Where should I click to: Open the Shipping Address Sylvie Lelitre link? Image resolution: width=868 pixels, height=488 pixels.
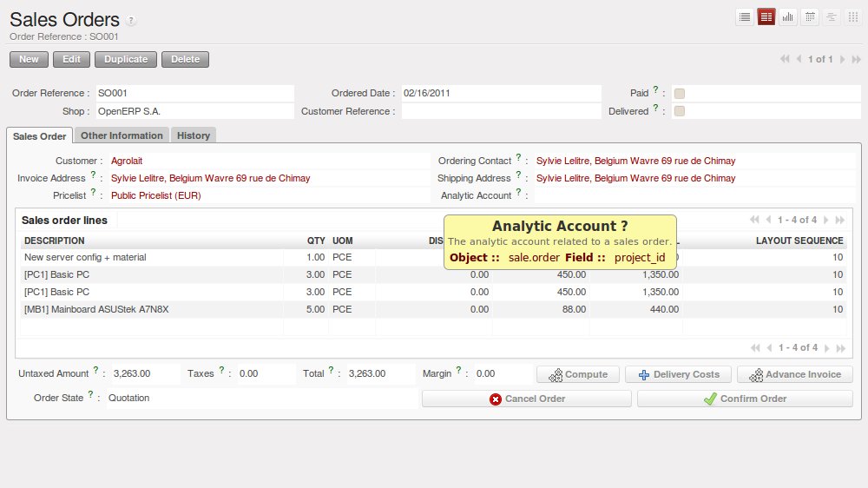635,178
